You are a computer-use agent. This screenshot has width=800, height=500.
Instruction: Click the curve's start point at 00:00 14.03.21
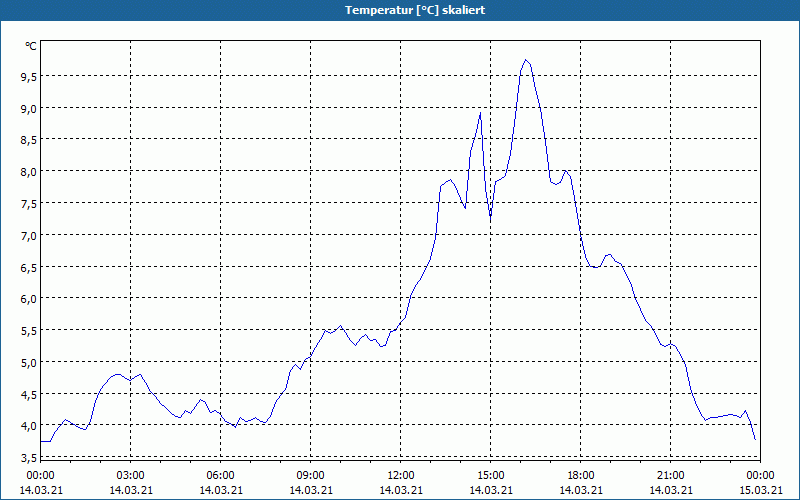click(x=41, y=441)
